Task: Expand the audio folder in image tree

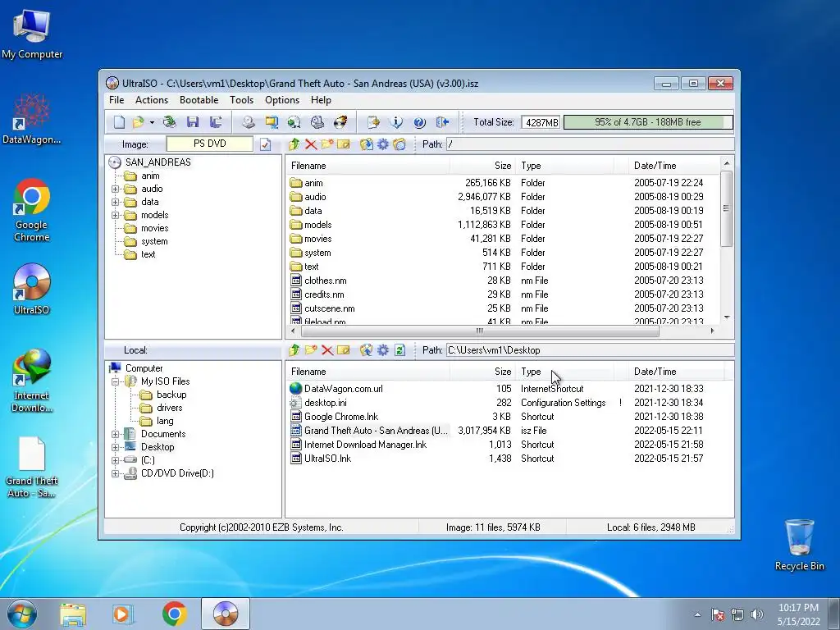Action: tap(115, 189)
